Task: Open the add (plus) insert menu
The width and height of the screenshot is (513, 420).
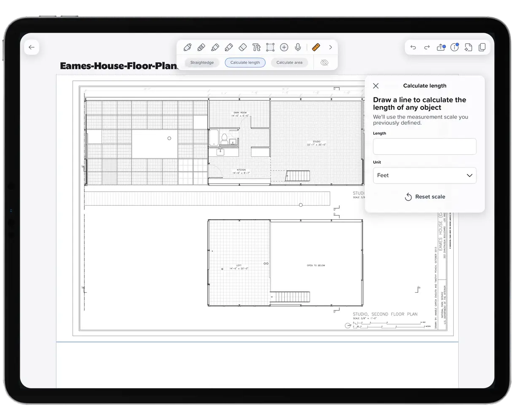Action: (284, 47)
